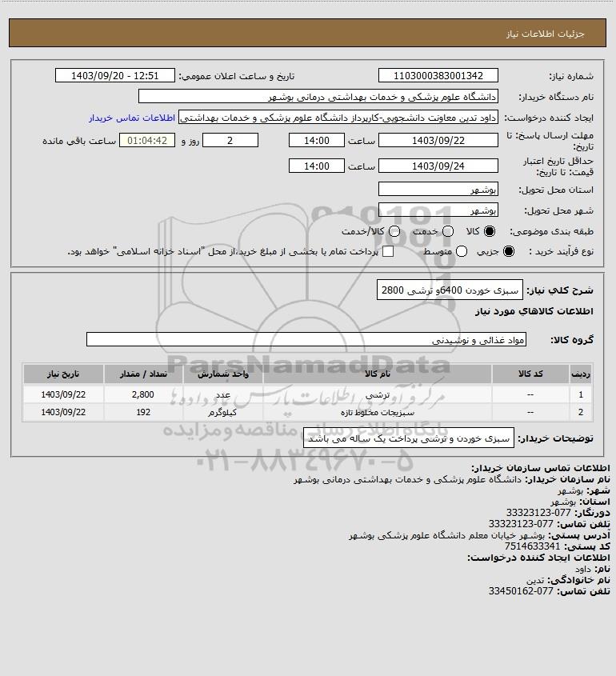Screen dimensions: 616x676
Task: Select the خدمت radio button
Action: point(448,231)
